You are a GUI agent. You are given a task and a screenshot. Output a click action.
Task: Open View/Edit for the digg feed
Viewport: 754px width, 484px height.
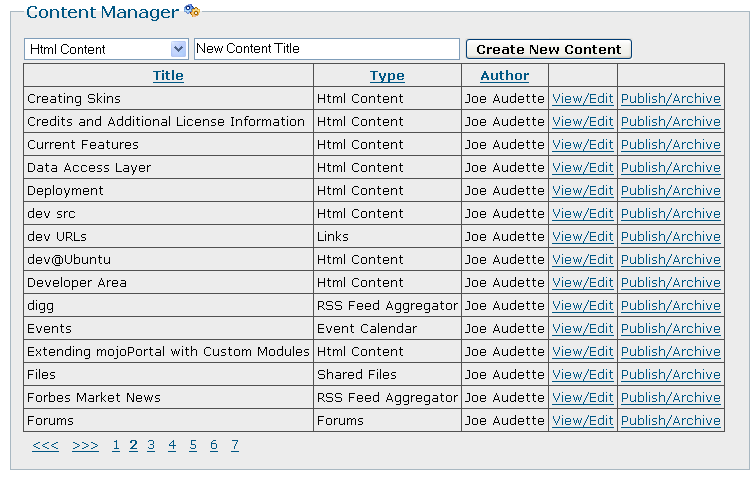click(x=582, y=306)
